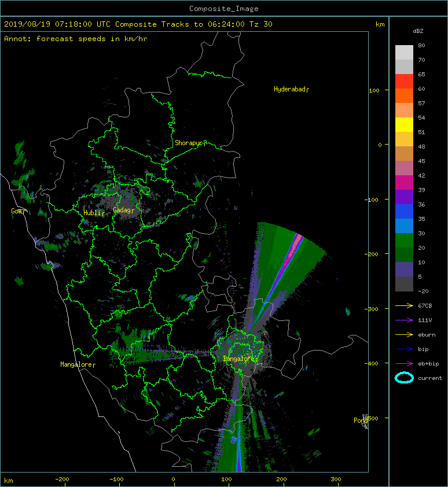Click the Annot forecast speeds annotation line
The width and height of the screenshot is (448, 487).
(x=76, y=39)
